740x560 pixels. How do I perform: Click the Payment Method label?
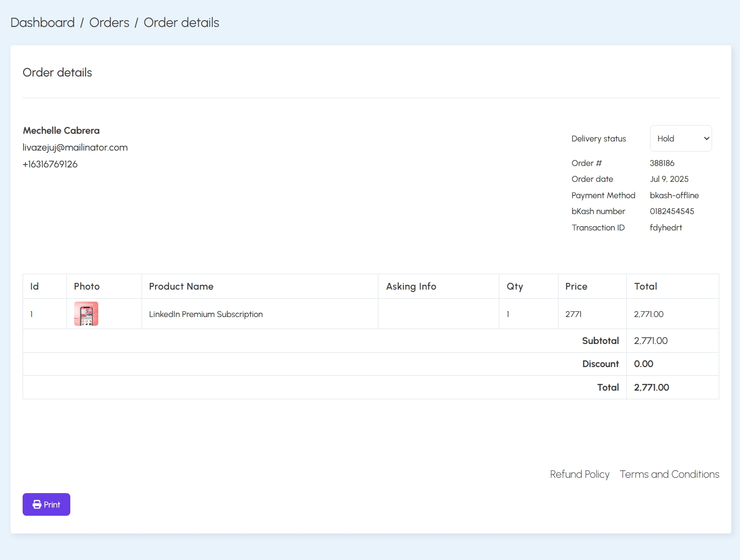point(603,195)
